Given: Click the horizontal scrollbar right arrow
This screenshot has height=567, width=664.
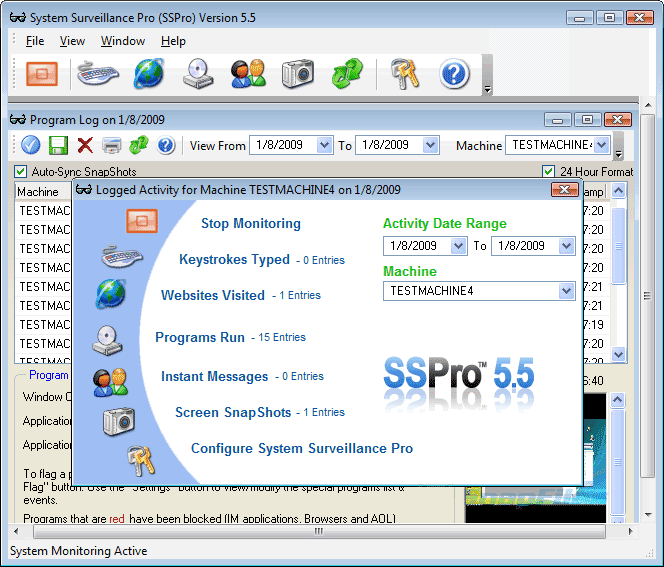Looking at the screenshot, I should coord(631,531).
